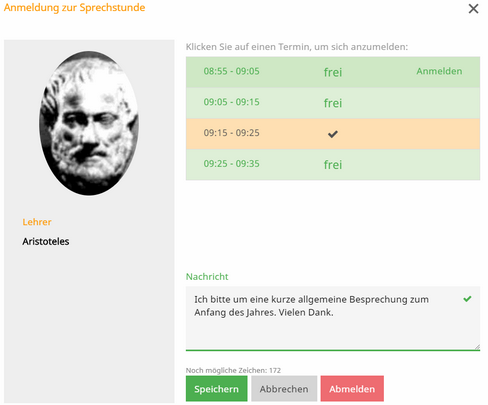The image size is (488, 405).
Task: Select the booked 09:15 - 09:25 slot
Action: 333,134
